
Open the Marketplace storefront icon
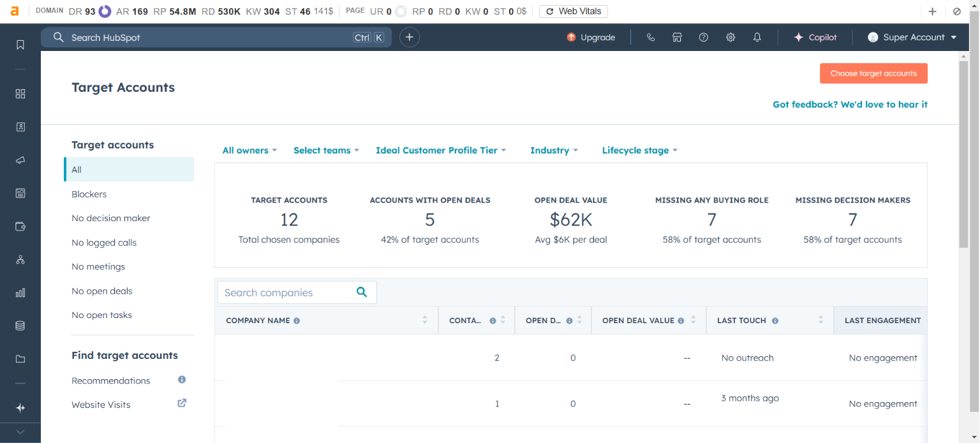click(x=677, y=38)
